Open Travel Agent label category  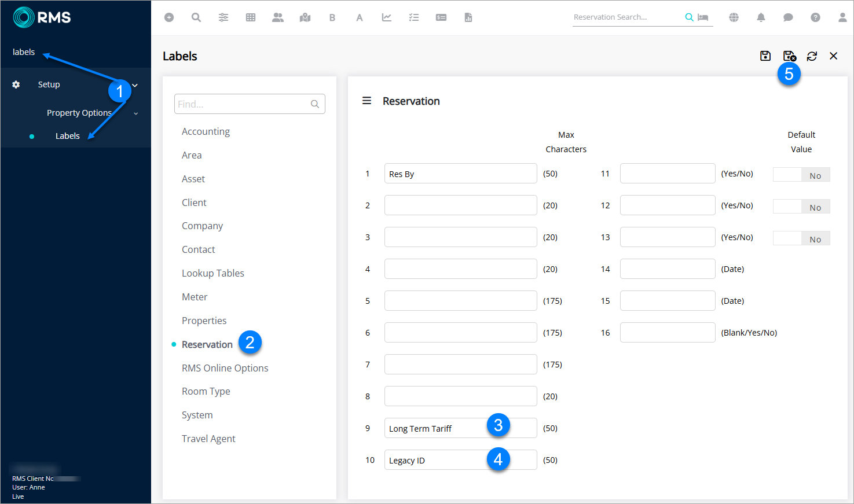click(x=208, y=439)
